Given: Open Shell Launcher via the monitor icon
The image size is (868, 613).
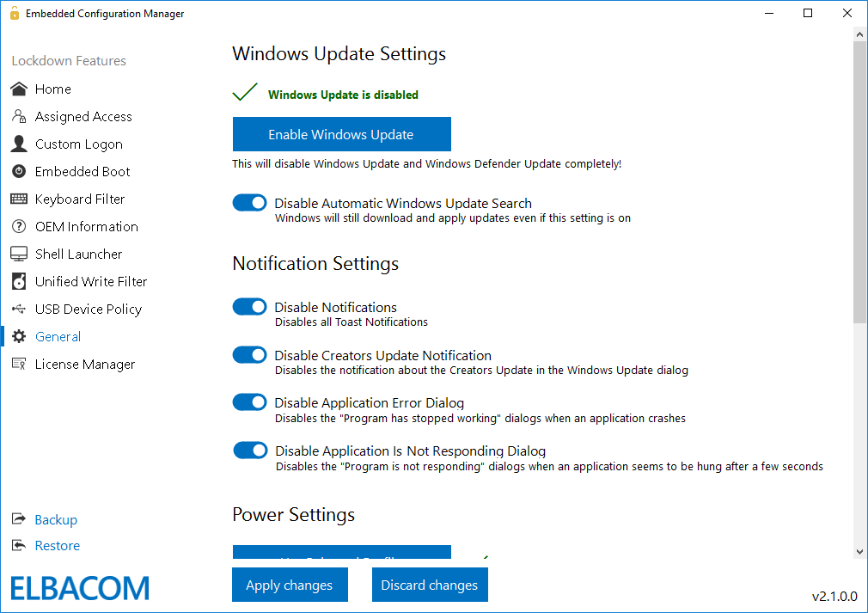Looking at the screenshot, I should click(x=18, y=254).
